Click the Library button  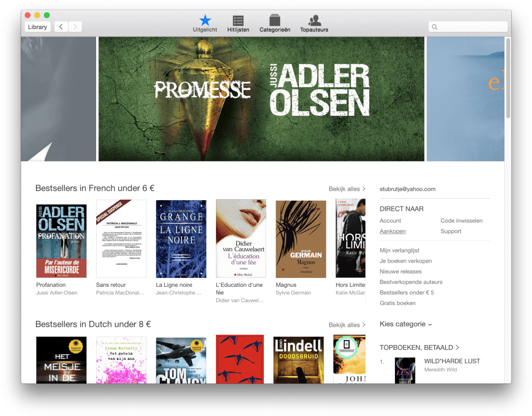[x=37, y=27]
